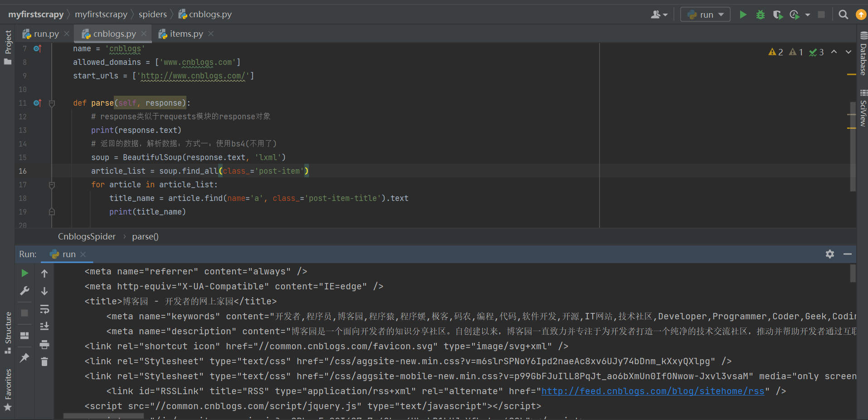868x420 pixels.
Task: Click line number 16 in the gutter
Action: pyautogui.click(x=23, y=171)
